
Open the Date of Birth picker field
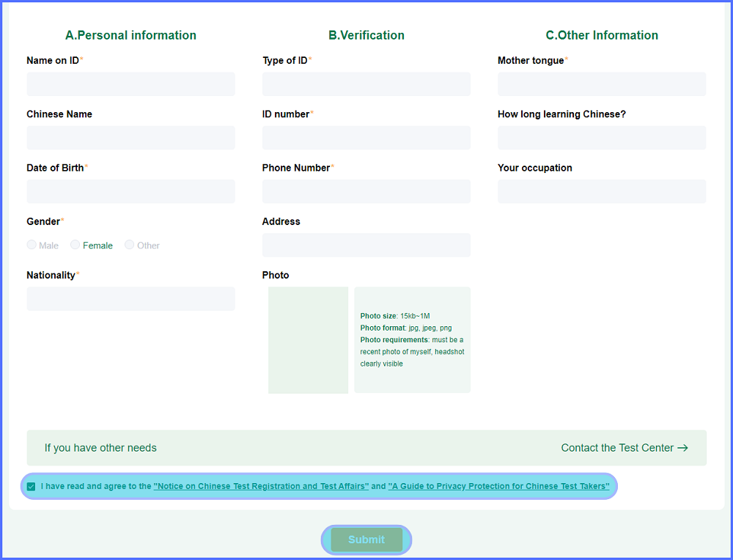(x=130, y=191)
